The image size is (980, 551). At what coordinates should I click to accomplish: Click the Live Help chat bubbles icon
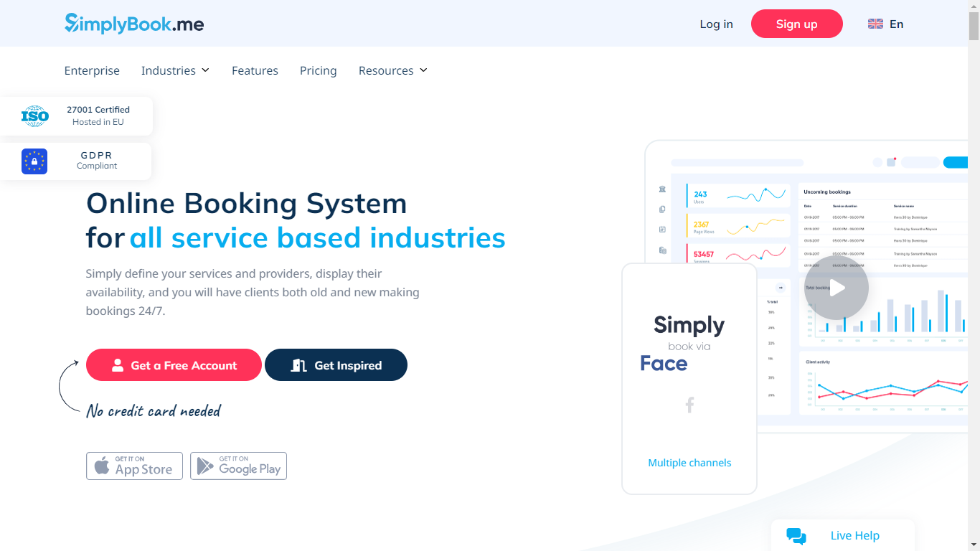point(796,536)
